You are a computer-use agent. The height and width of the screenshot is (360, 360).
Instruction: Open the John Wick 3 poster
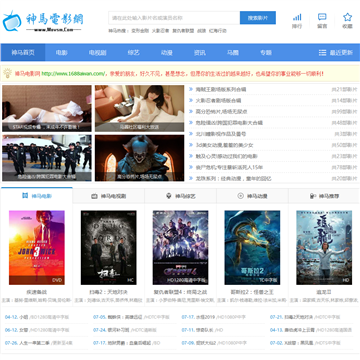[x=37, y=248]
